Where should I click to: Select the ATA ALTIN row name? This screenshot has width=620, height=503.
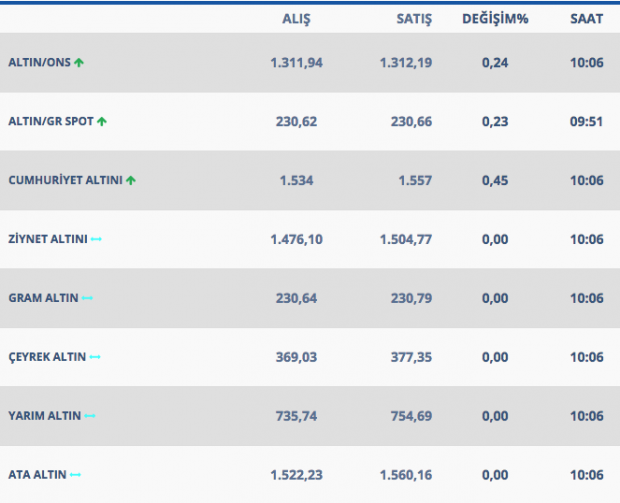coord(36,475)
